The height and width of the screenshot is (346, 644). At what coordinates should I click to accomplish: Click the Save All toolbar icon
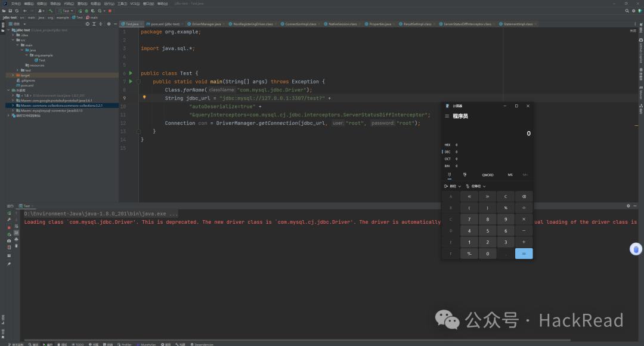coord(10,11)
